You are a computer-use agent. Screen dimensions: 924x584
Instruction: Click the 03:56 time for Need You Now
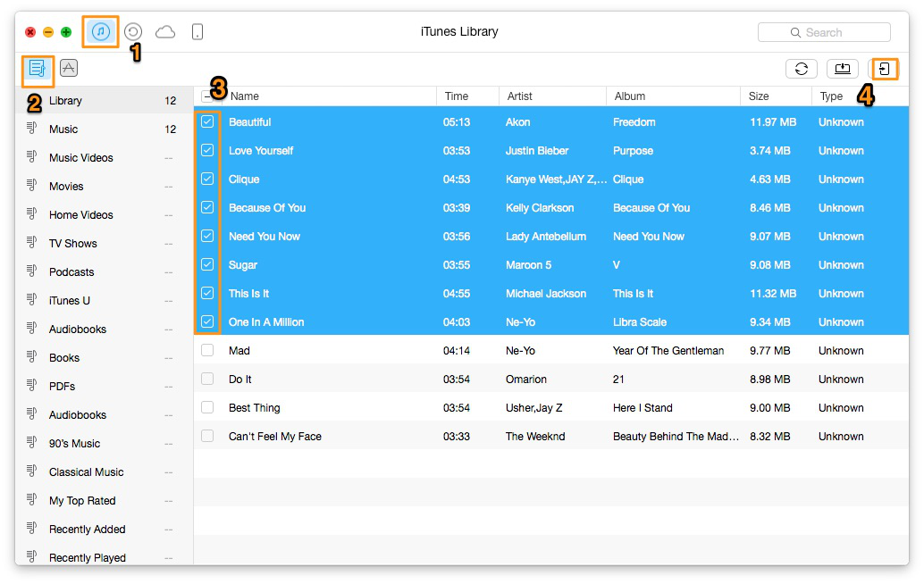click(x=456, y=236)
